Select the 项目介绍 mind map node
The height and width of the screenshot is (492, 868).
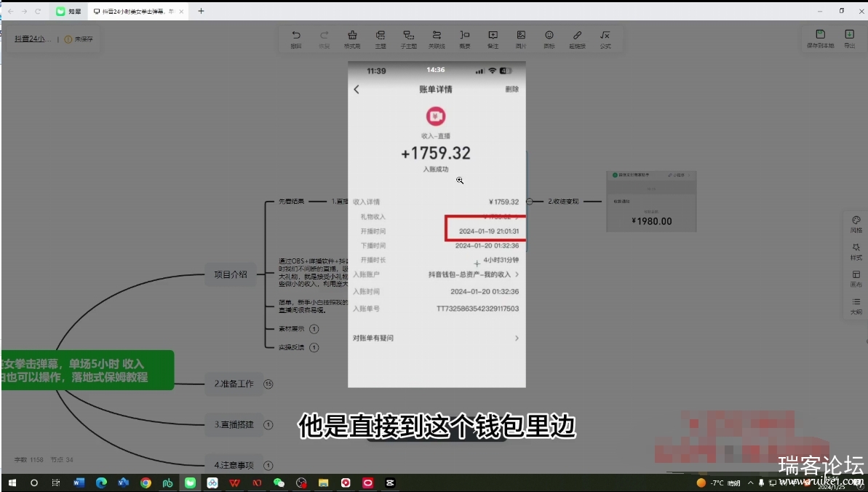[x=231, y=274]
